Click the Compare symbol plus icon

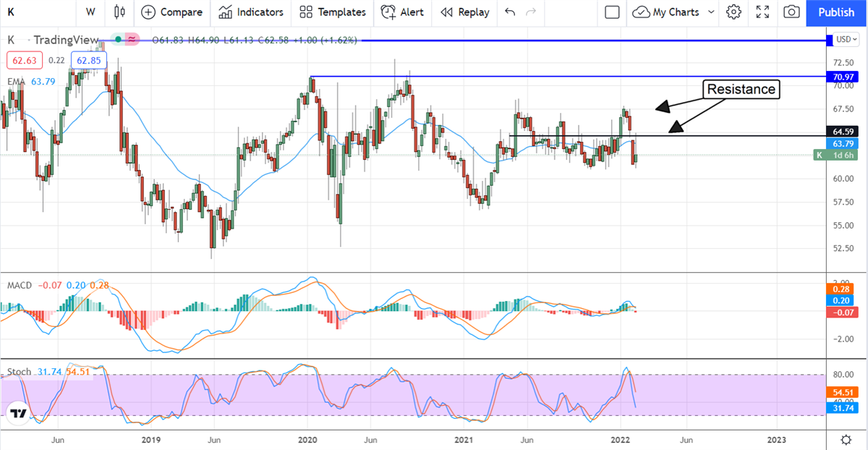(148, 12)
